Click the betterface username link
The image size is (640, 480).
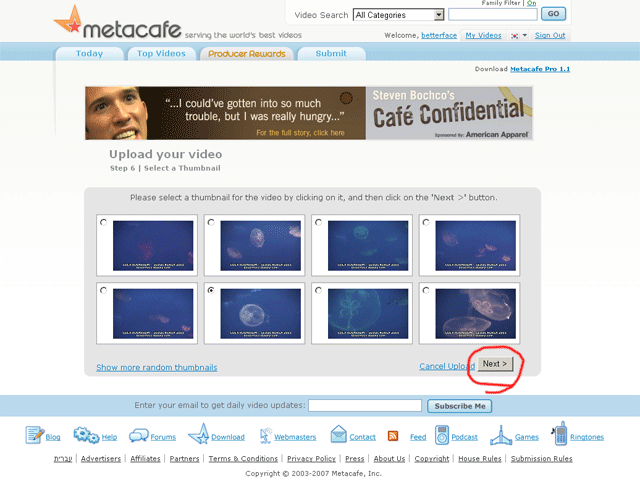coord(439,36)
